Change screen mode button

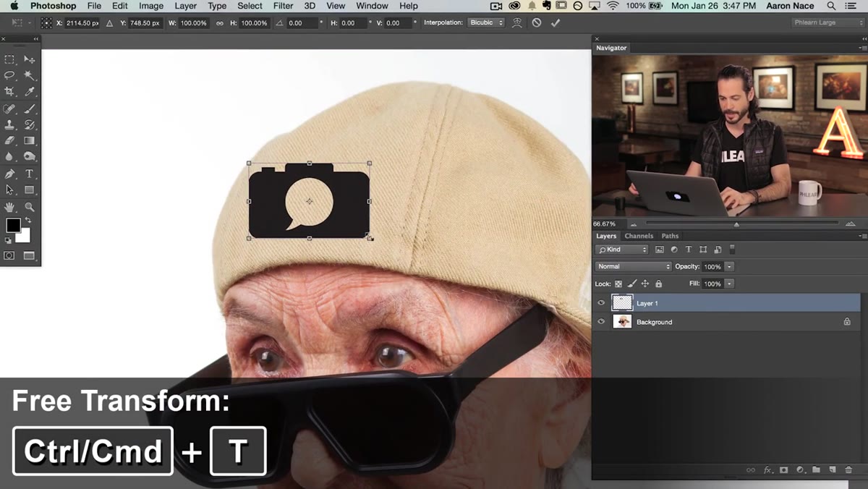(29, 255)
